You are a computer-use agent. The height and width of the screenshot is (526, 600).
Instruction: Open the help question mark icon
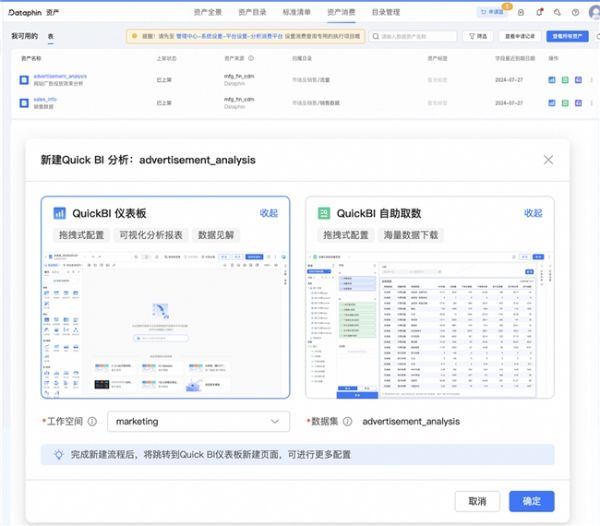point(575,13)
